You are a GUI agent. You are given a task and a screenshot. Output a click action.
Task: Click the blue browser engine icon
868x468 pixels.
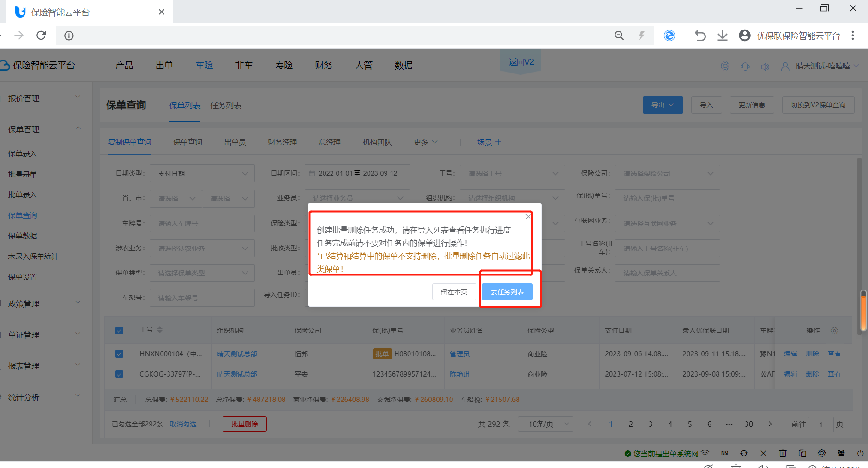coord(669,36)
